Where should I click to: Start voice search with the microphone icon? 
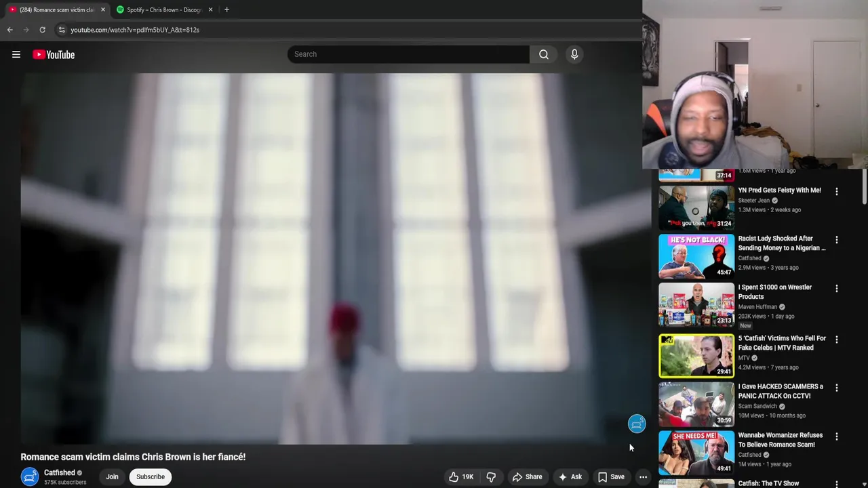[574, 54]
